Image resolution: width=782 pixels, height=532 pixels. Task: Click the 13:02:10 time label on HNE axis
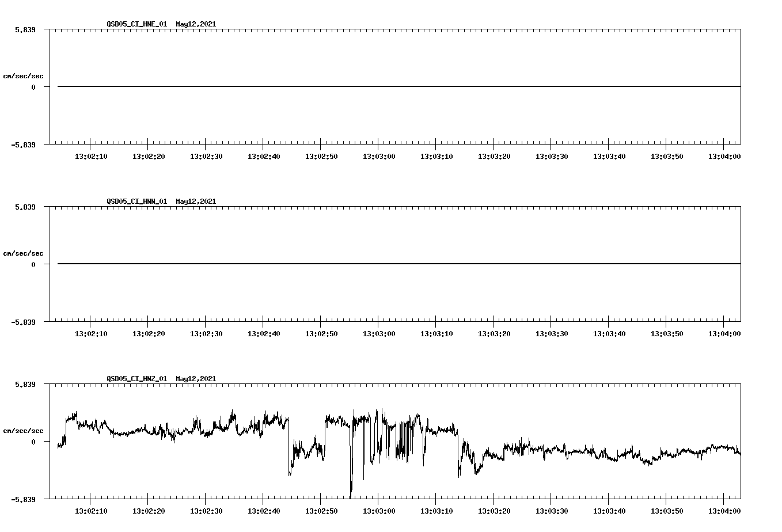click(90, 155)
